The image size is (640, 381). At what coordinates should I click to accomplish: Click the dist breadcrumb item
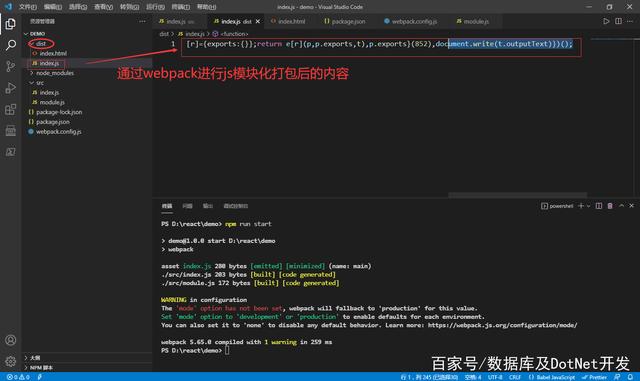[164, 34]
